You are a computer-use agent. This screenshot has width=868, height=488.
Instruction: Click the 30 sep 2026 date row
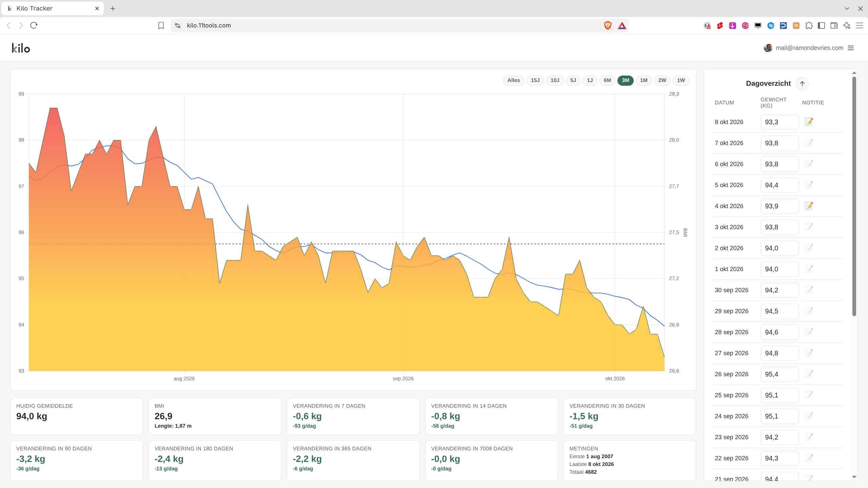[777, 290]
